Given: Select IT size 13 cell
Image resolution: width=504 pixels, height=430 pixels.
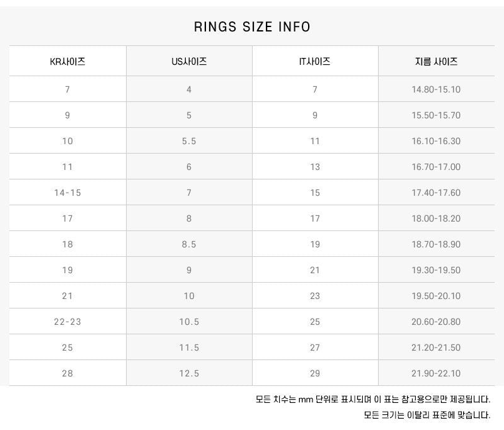Looking at the screenshot, I should click(315, 167).
